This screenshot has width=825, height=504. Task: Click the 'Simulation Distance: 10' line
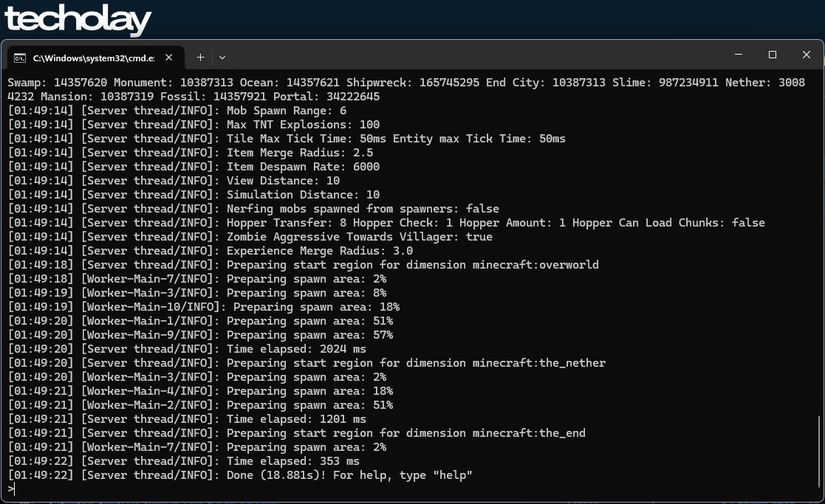[194, 195]
